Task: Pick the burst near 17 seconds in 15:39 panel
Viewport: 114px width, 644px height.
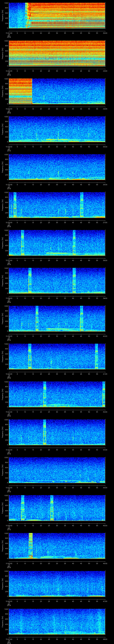Action: coord(37,318)
